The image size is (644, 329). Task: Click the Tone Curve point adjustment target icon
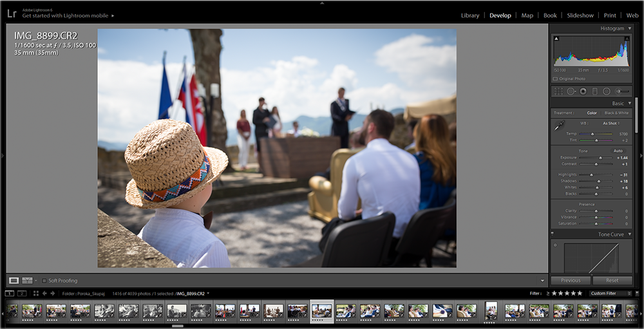(x=555, y=245)
